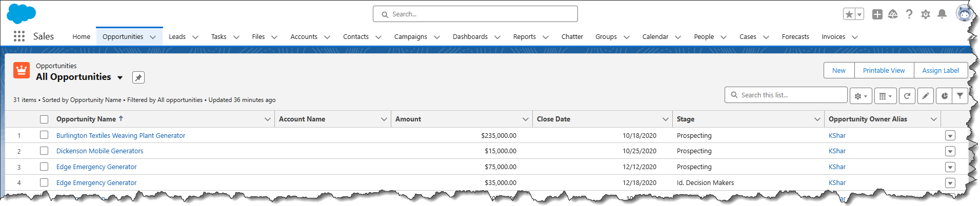
Task: Select the Dickenson Mobile Generators checkbox
Action: tap(44, 151)
